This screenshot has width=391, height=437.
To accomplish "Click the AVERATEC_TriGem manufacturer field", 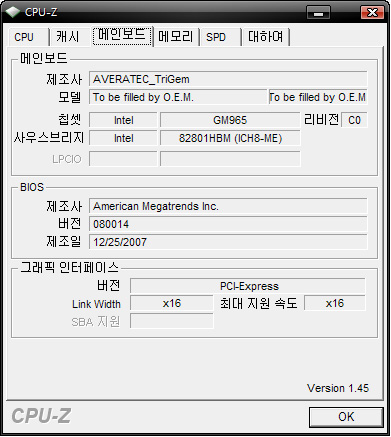I will pos(228,79).
